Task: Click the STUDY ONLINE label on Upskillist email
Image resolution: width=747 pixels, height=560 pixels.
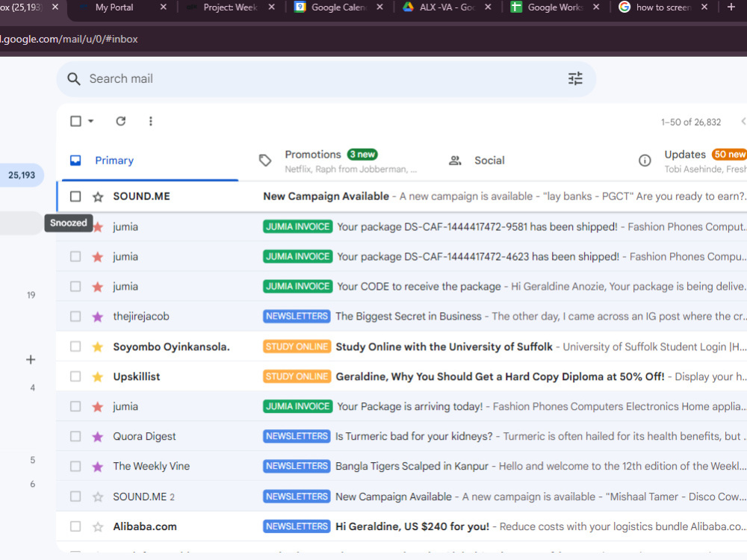Action: [x=297, y=376]
